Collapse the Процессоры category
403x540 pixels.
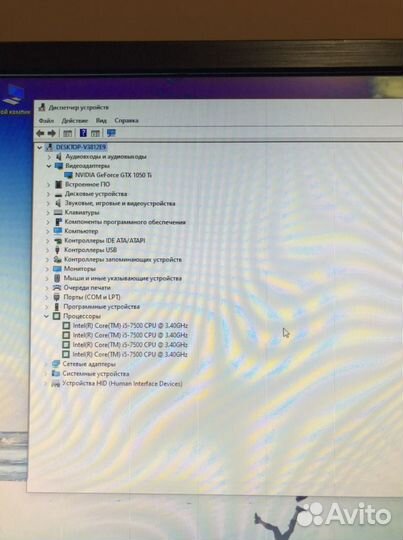point(46,316)
